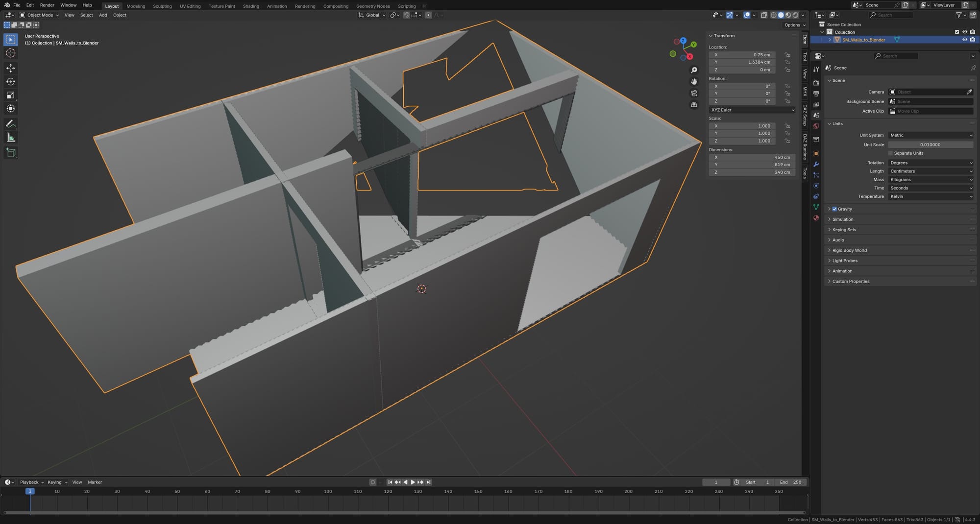Open the Modifiers properties tab
Screen dimensions: 980x524
pyautogui.click(x=816, y=164)
